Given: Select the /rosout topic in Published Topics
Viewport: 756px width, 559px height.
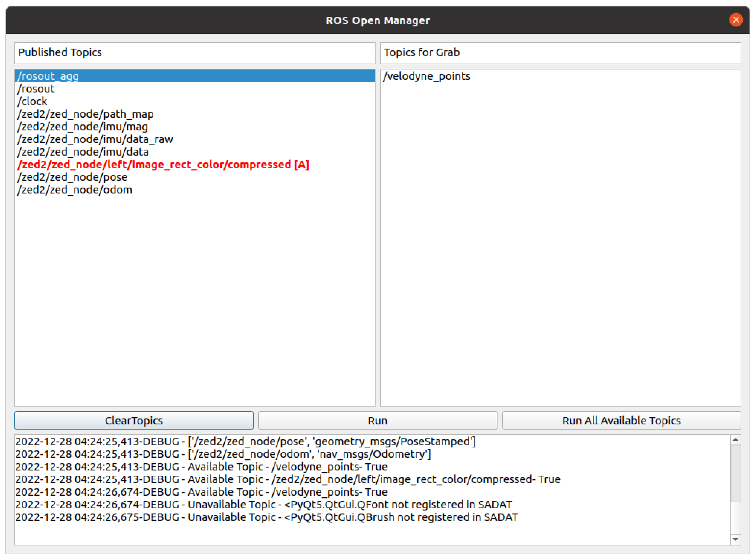Looking at the screenshot, I should pyautogui.click(x=36, y=89).
